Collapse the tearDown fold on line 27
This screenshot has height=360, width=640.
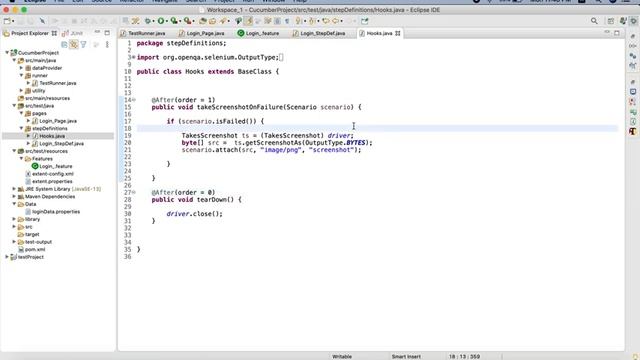point(134,192)
